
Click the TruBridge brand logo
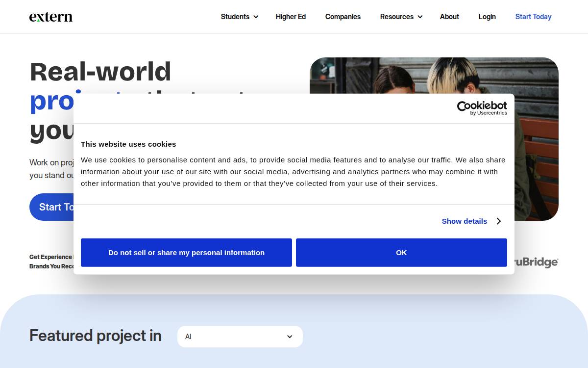click(536, 263)
